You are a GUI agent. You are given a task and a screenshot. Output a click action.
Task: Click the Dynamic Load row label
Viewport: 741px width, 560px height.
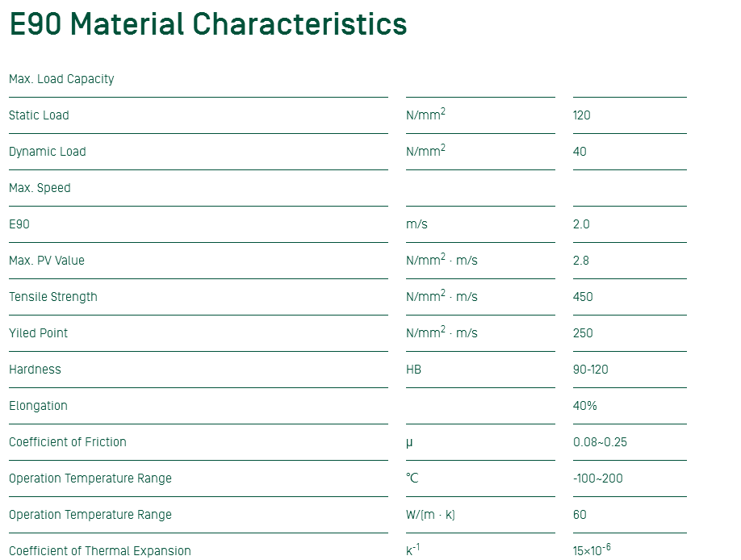point(47,152)
